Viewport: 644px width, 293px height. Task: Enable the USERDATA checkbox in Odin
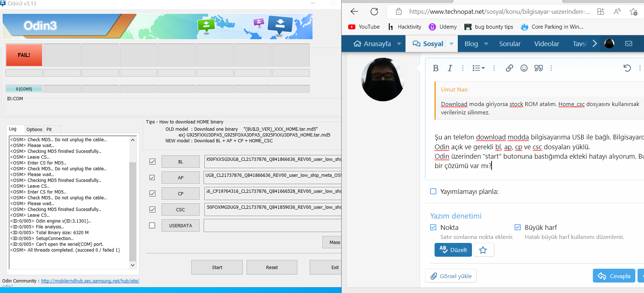152,225
